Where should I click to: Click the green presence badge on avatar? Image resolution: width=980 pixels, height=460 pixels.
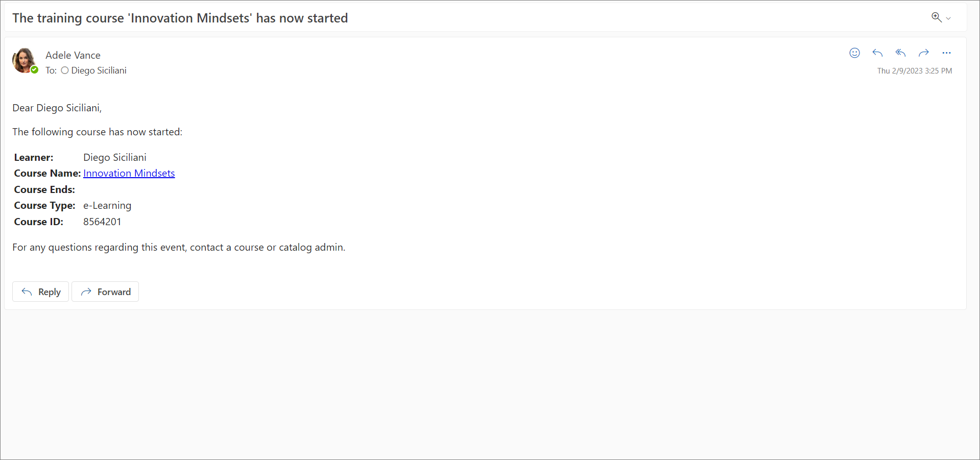34,70
